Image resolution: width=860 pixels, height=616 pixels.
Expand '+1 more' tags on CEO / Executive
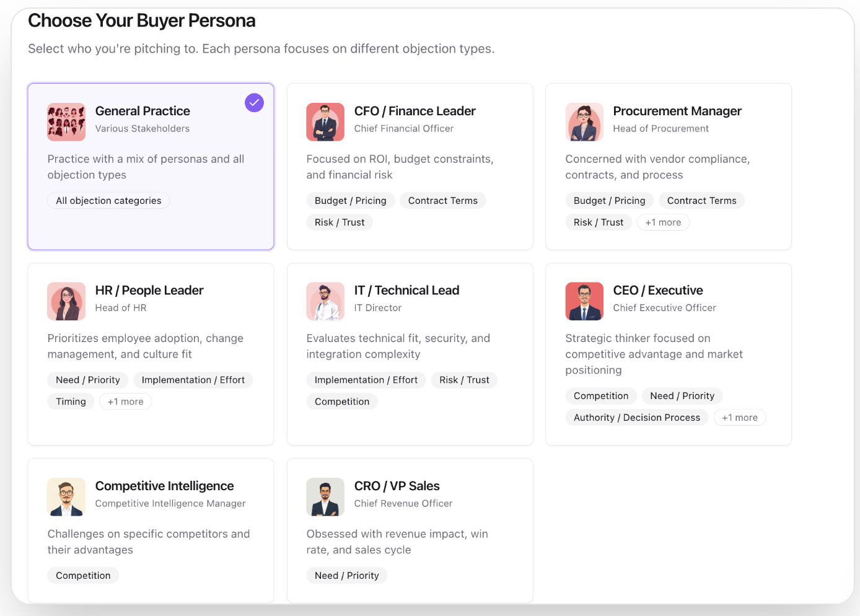tap(739, 418)
